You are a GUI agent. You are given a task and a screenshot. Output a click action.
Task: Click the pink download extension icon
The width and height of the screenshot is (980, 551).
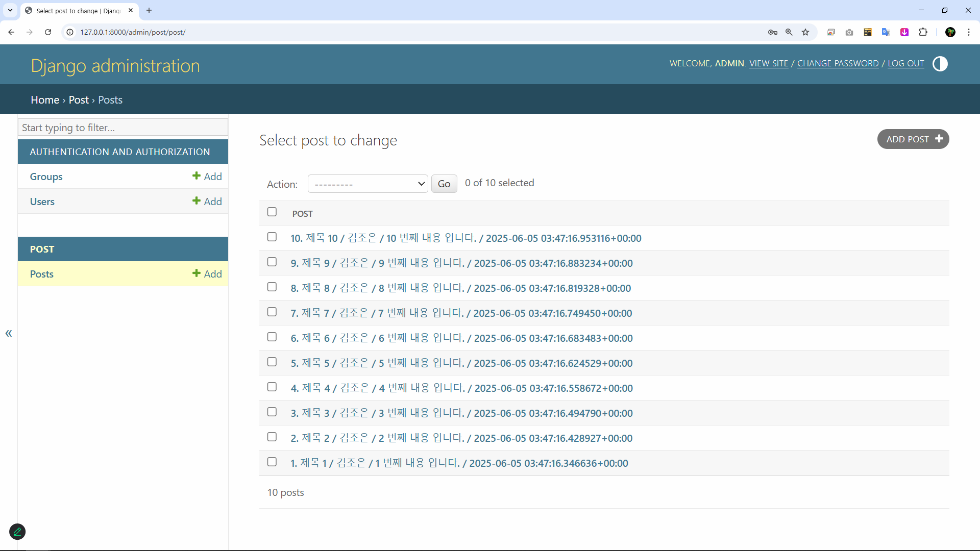click(904, 32)
